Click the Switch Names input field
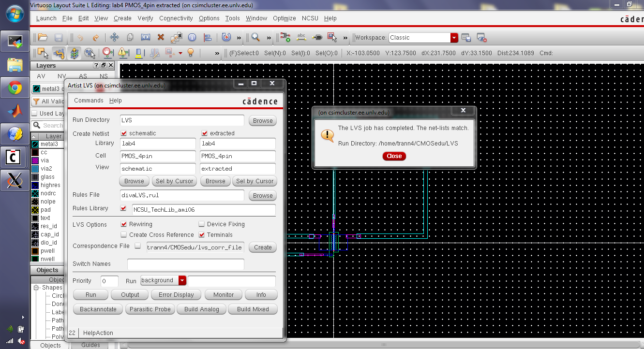 coord(186,264)
